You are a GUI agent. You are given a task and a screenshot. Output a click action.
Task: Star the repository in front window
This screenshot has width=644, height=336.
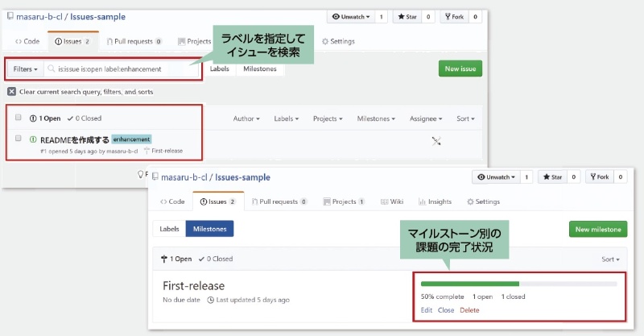[552, 177]
